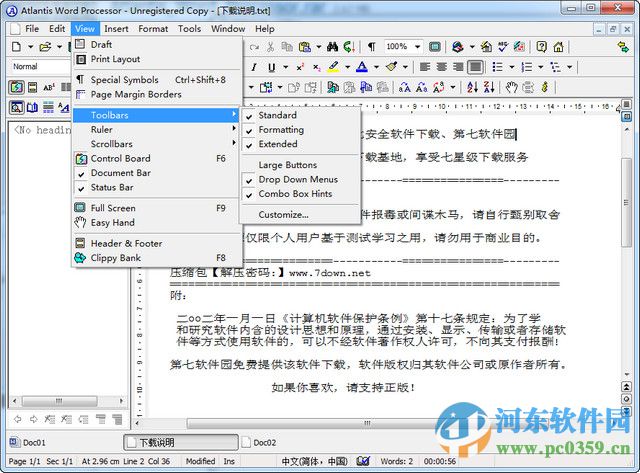
Task: Align text right
Action: click(458, 67)
